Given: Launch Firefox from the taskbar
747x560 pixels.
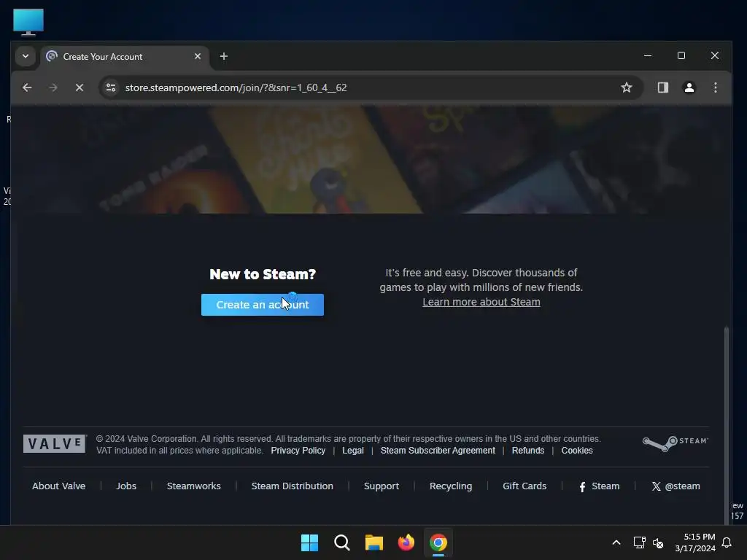Looking at the screenshot, I should point(406,542).
